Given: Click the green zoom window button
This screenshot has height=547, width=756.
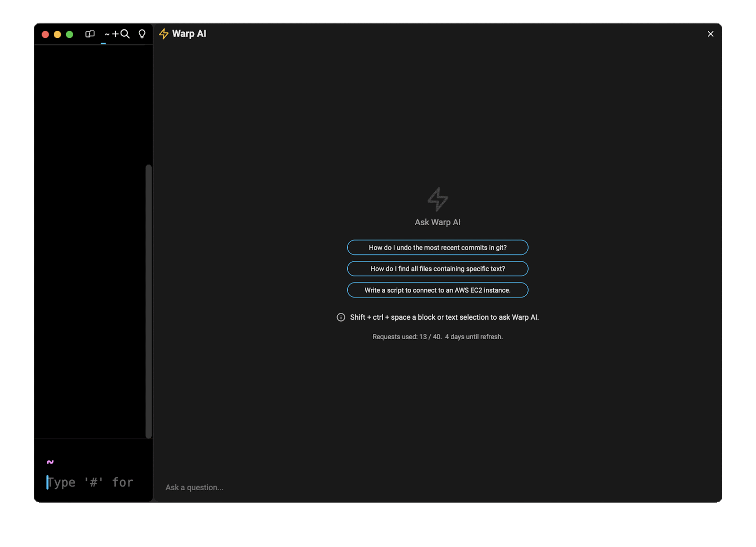Looking at the screenshot, I should pyautogui.click(x=69, y=34).
